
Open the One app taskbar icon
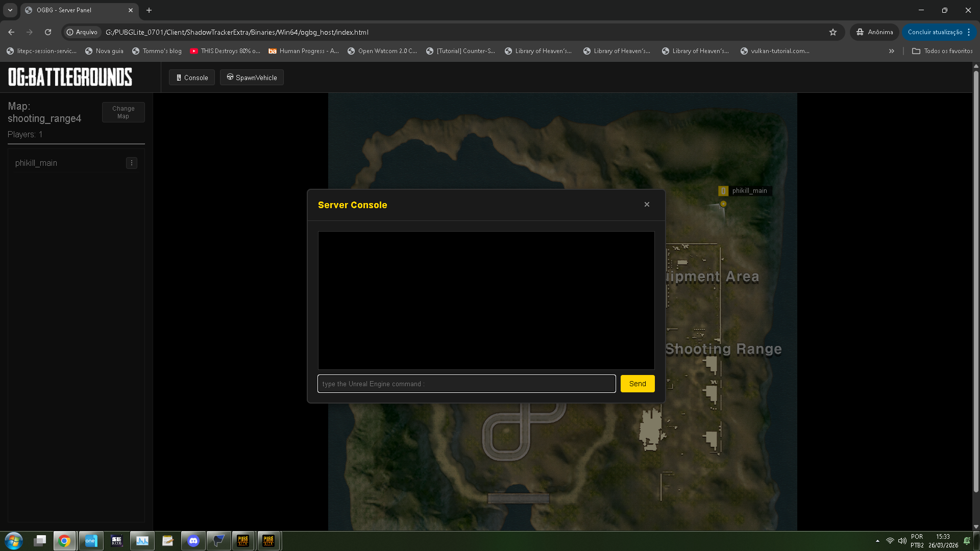tap(91, 541)
